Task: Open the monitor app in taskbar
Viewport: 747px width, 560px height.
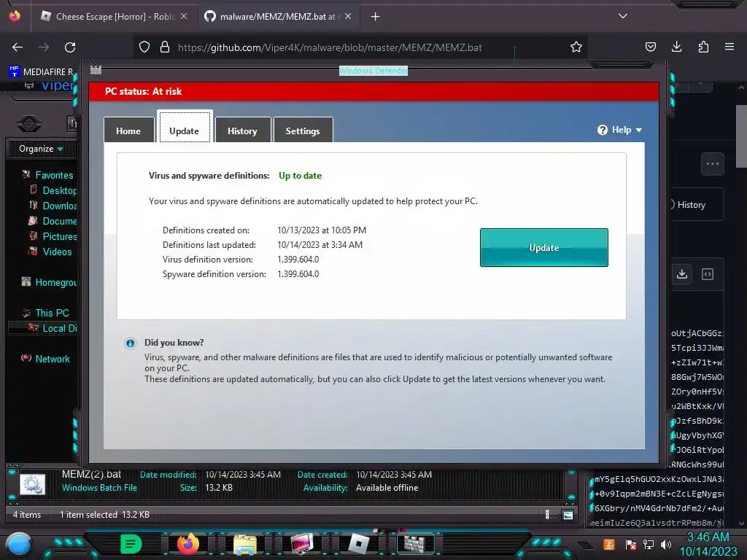Action: pyautogui.click(x=301, y=544)
